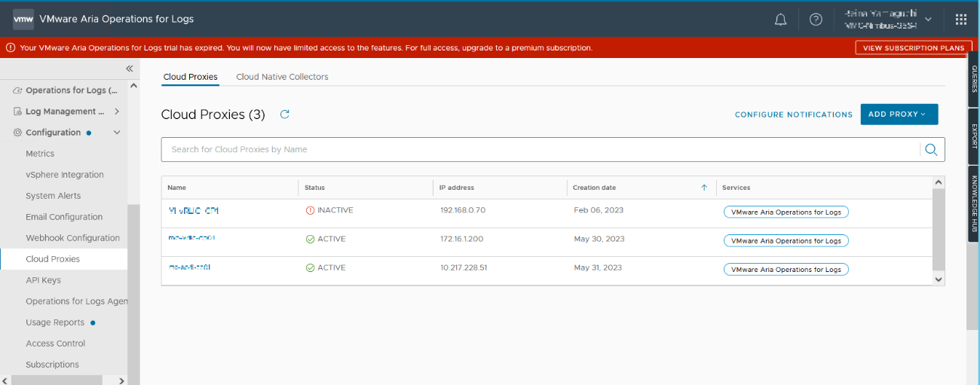Click the trial expired warning icon

click(11, 47)
